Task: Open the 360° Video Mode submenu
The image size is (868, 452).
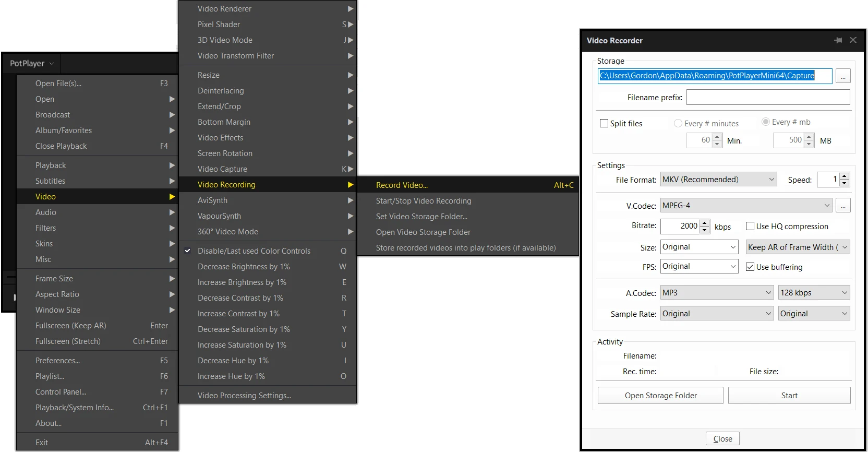Action: point(268,232)
